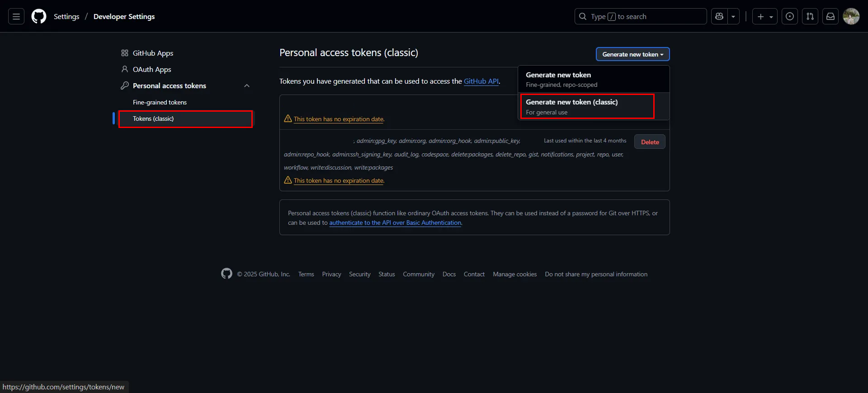
Task: Open the notifications inbox icon
Action: (830, 17)
